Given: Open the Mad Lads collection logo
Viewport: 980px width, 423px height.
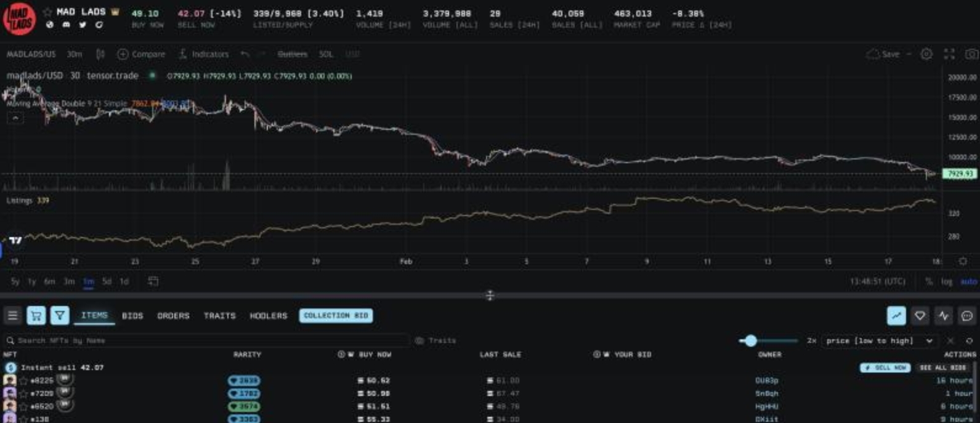Looking at the screenshot, I should [x=19, y=18].
